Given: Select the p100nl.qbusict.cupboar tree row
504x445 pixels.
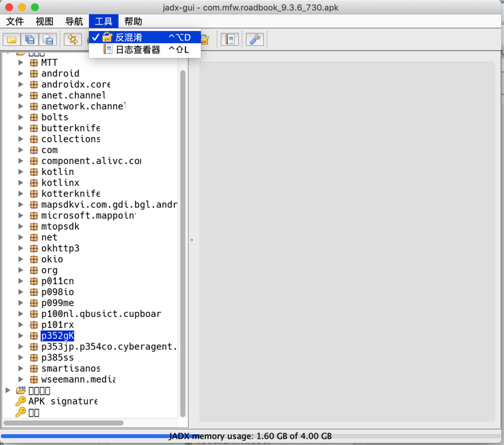Looking at the screenshot, I should tap(101, 314).
